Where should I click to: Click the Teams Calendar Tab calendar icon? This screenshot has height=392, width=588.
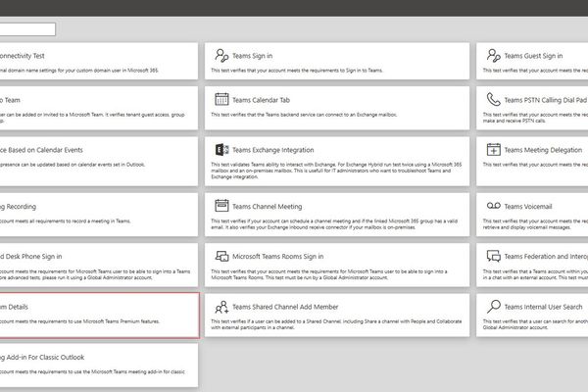coord(221,99)
